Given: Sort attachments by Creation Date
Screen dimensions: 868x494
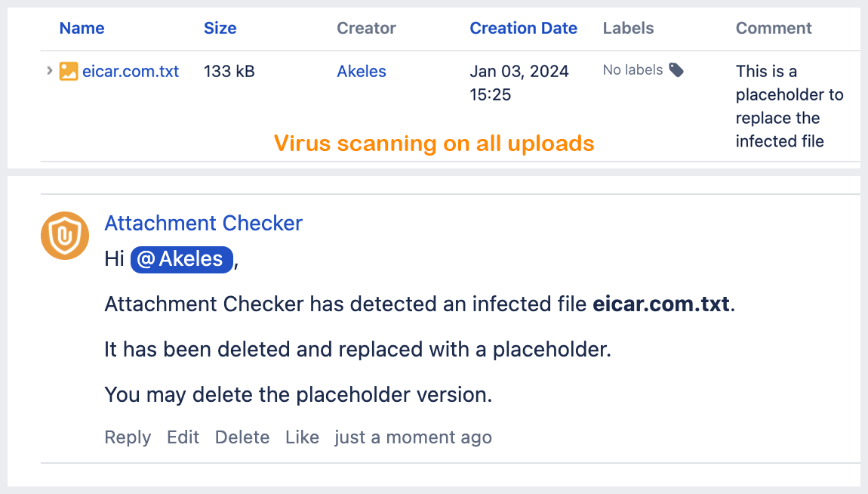Looking at the screenshot, I should (523, 29).
